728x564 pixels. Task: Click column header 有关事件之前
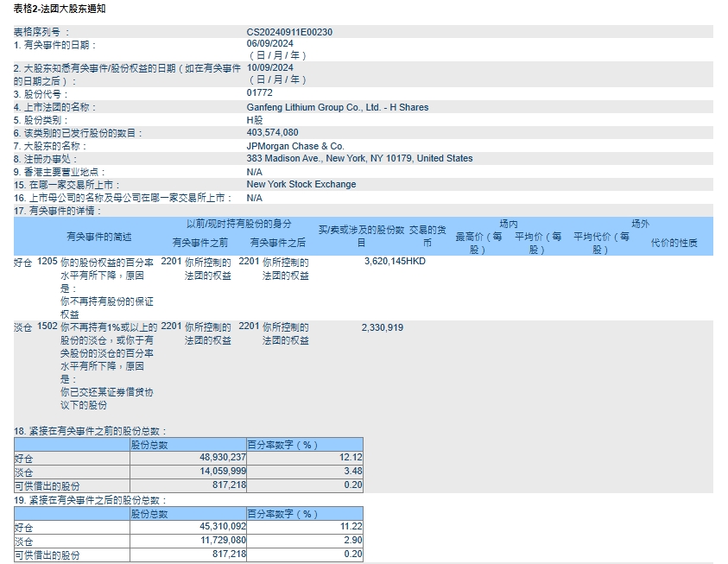200,243
